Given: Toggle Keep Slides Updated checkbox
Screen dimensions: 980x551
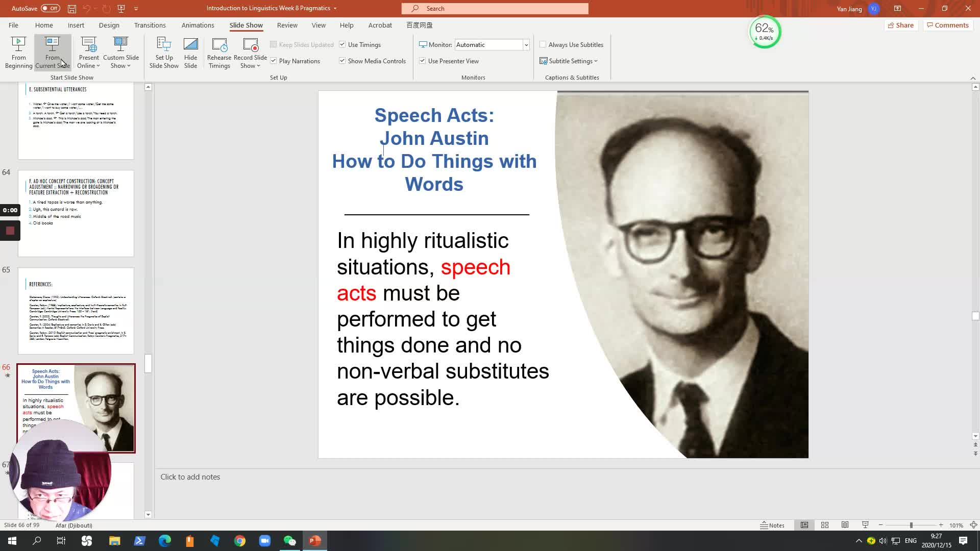Looking at the screenshot, I should pos(274,44).
